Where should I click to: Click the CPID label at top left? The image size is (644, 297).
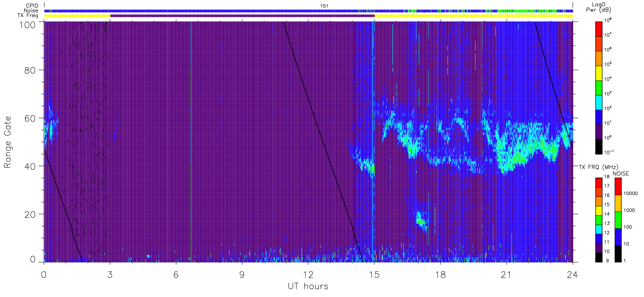point(33,6)
